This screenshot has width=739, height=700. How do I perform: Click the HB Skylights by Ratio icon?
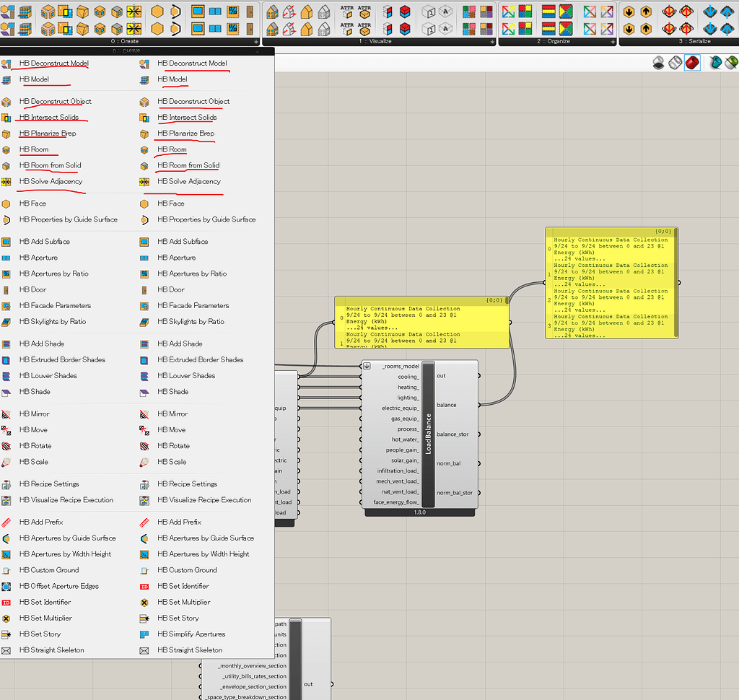[x=6, y=321]
